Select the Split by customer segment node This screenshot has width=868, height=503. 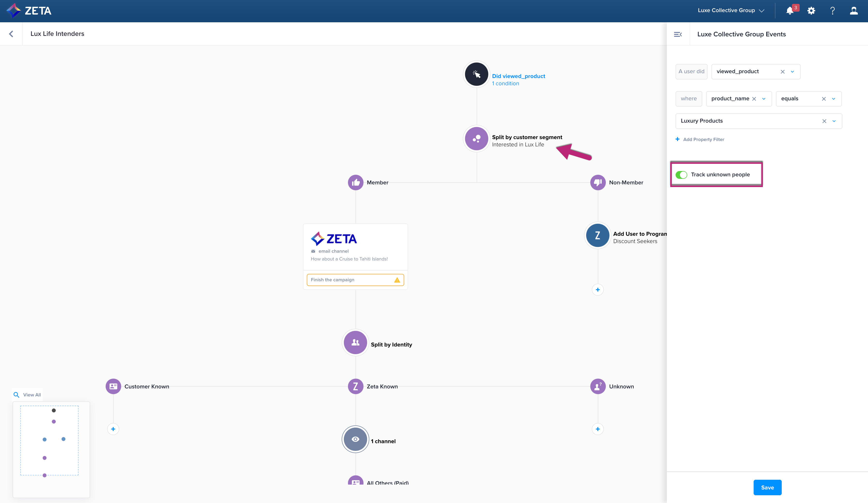476,138
